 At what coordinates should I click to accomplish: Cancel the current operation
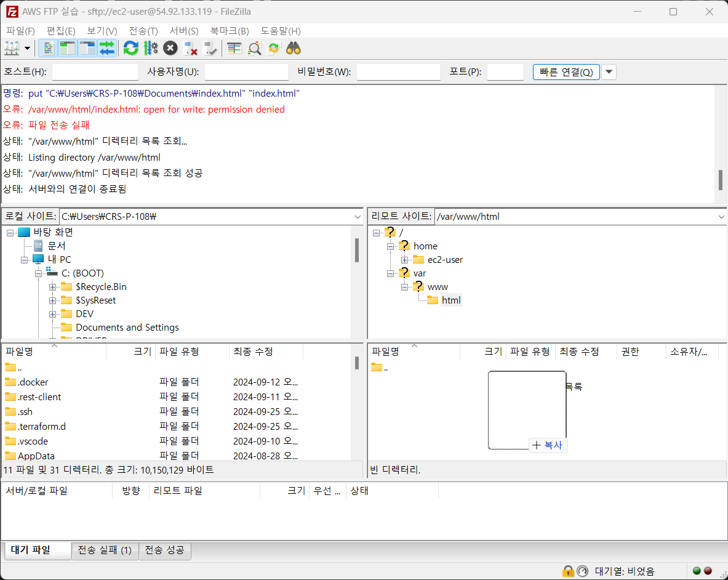170,48
